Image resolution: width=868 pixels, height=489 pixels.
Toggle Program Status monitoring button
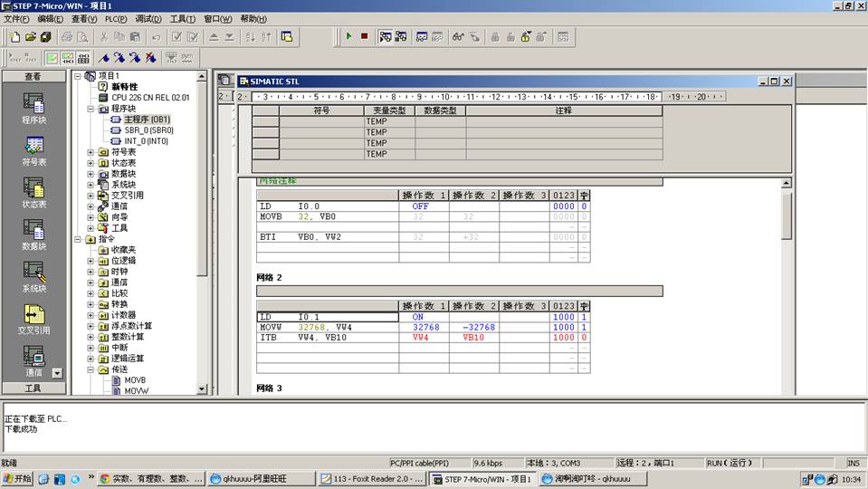pyautogui.click(x=386, y=37)
